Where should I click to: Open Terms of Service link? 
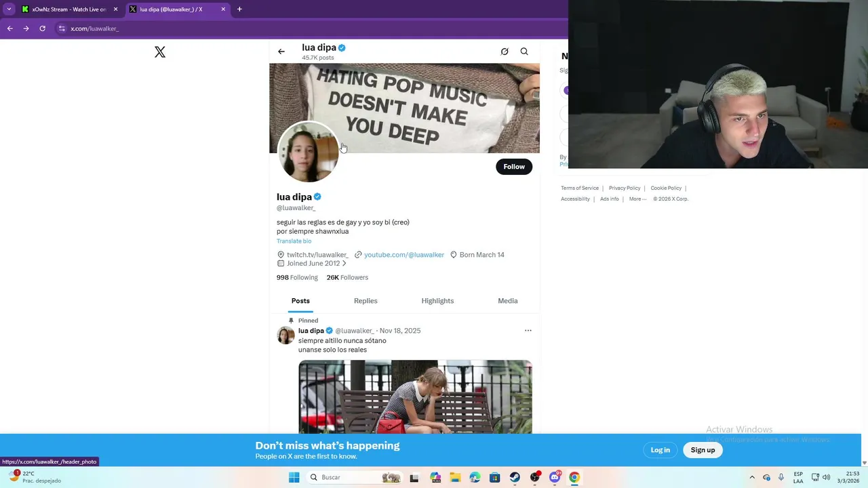pyautogui.click(x=580, y=188)
